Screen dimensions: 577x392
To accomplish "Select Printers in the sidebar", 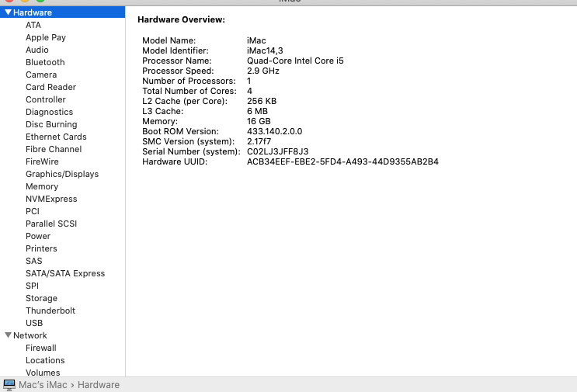I will pyautogui.click(x=41, y=248).
